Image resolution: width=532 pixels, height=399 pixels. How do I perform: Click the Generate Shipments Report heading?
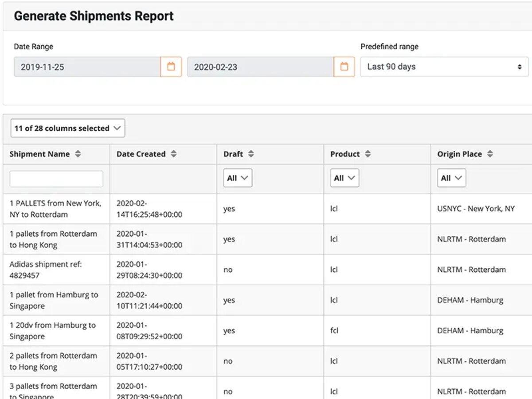94,16
